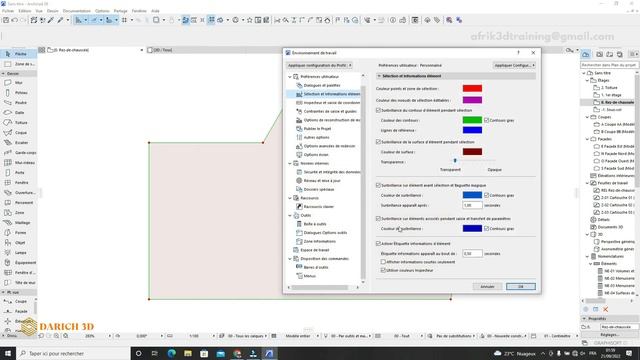The height and width of the screenshot is (360, 640).
Task: Click Windows search box Taper ici
Action: tap(73, 353)
